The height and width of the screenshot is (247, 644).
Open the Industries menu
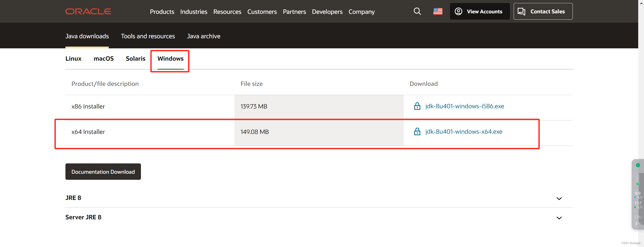point(194,12)
